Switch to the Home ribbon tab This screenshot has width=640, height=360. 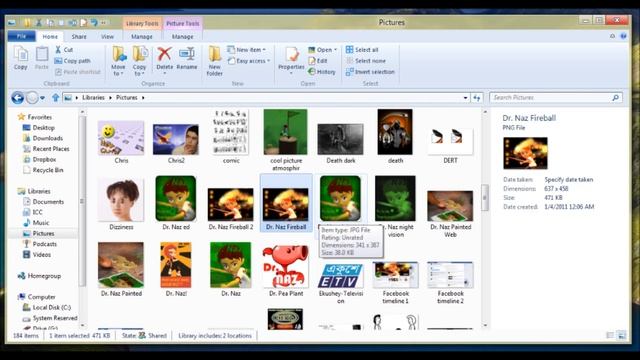tap(50, 37)
